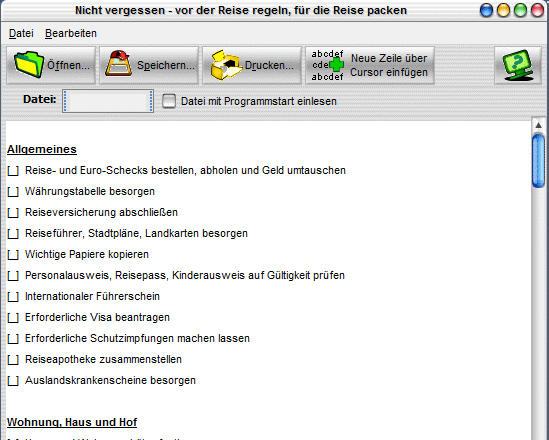Click the blue vertical scrollbar thumb

(538, 161)
